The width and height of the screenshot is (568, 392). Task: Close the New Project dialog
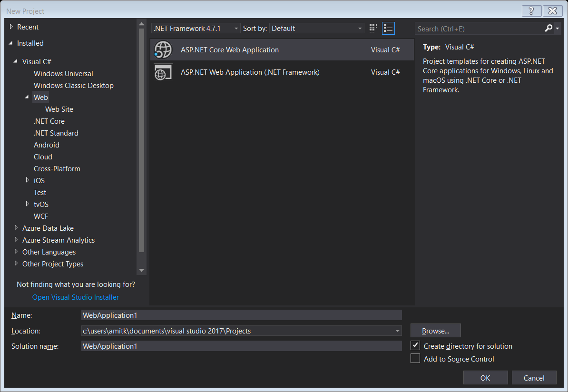552,11
